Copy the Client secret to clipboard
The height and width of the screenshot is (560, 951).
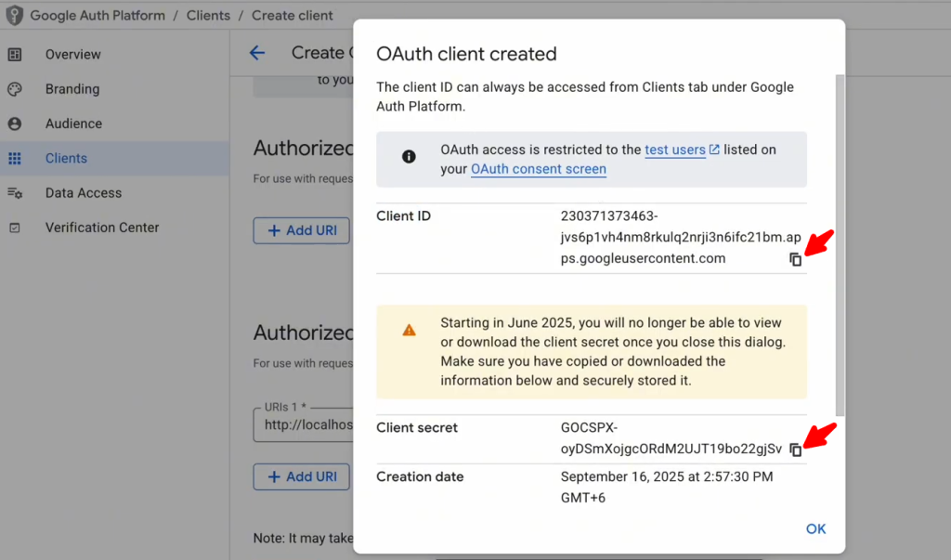click(795, 449)
